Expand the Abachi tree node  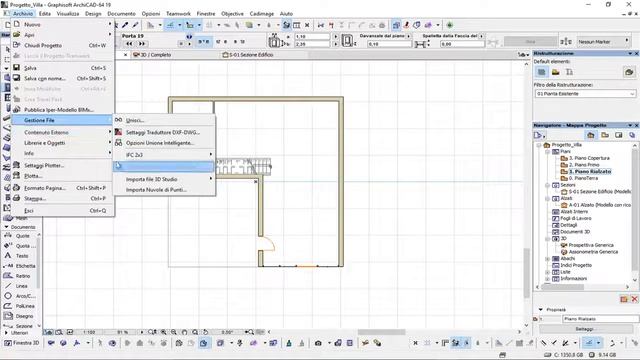tap(548, 259)
